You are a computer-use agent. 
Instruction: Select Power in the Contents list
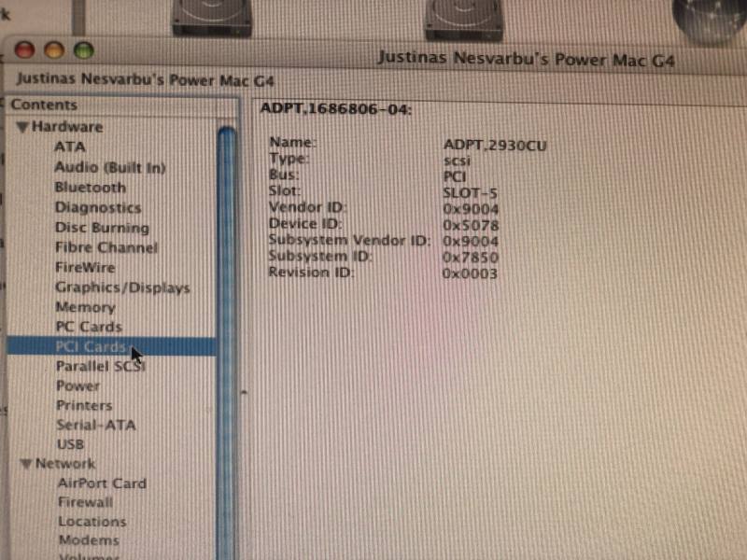point(78,385)
